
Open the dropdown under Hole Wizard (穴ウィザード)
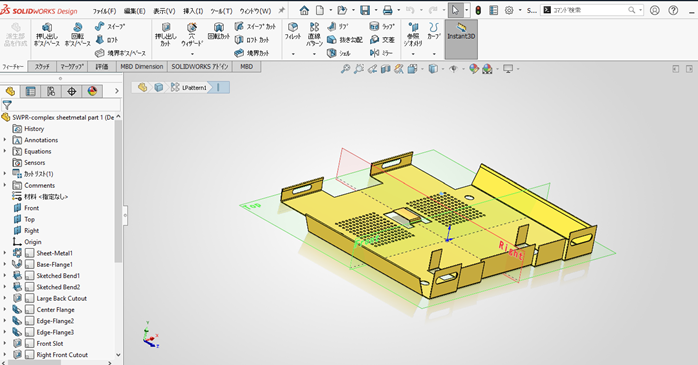(x=192, y=54)
